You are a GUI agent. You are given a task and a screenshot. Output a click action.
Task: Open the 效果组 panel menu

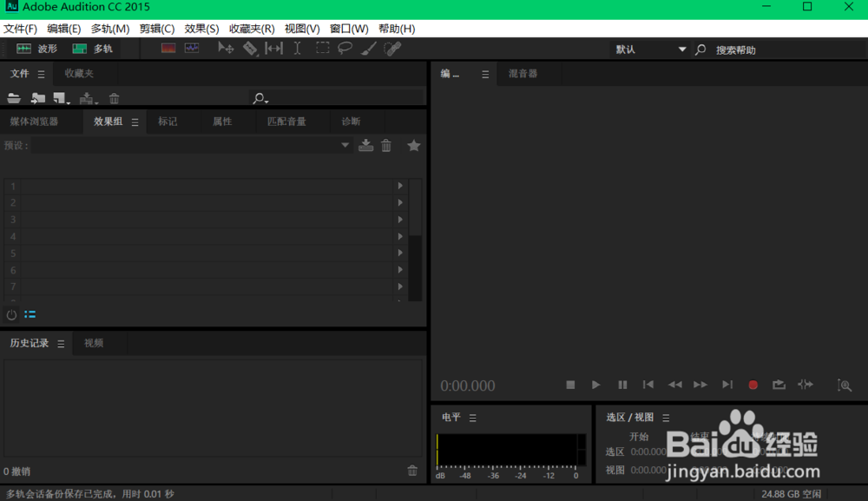tap(135, 122)
